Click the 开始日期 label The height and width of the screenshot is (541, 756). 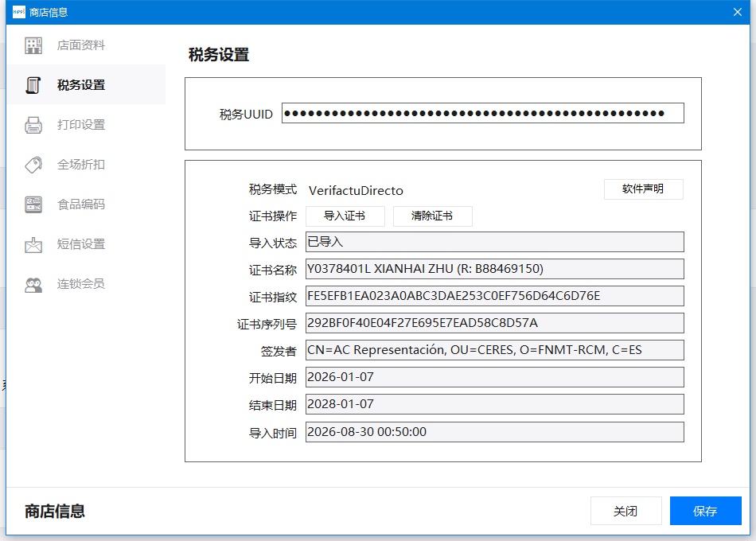point(273,379)
